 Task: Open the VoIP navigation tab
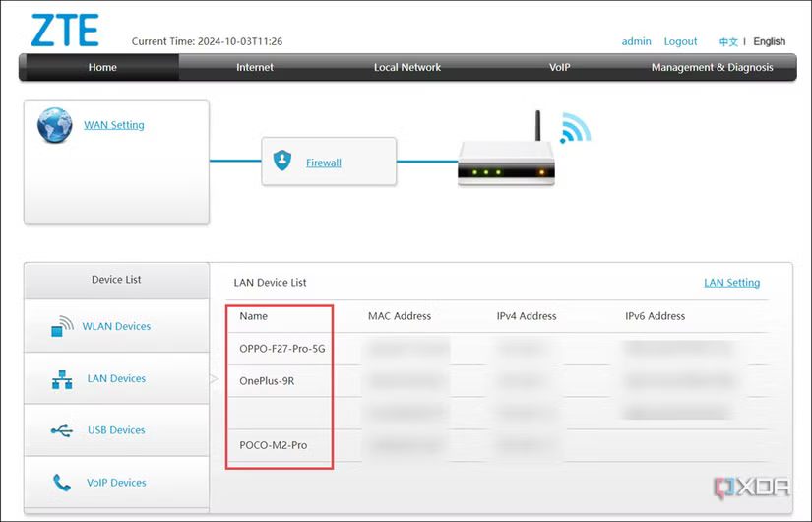(x=560, y=68)
